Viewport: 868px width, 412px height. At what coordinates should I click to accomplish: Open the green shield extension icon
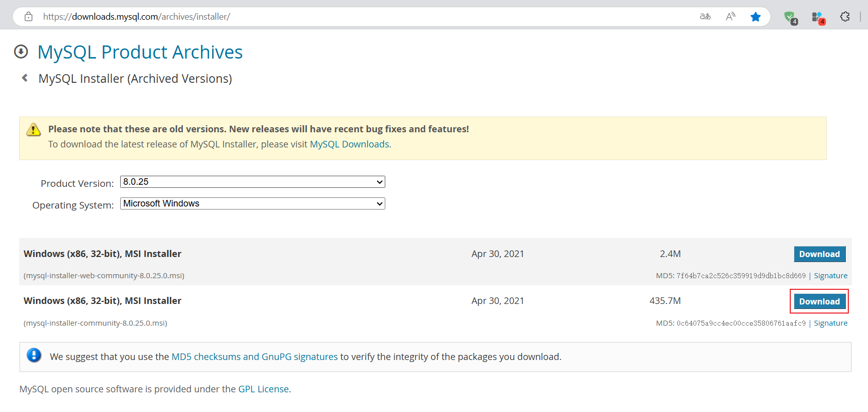pos(790,17)
